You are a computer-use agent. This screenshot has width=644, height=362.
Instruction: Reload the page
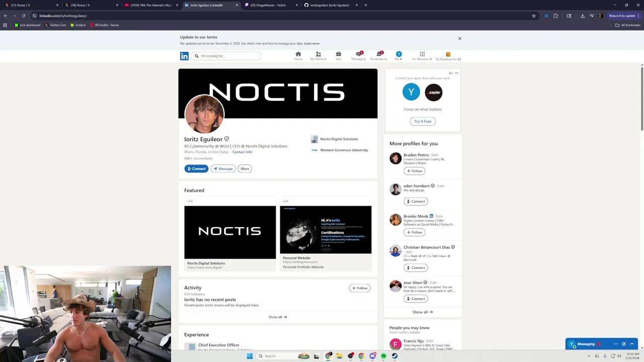point(23,16)
